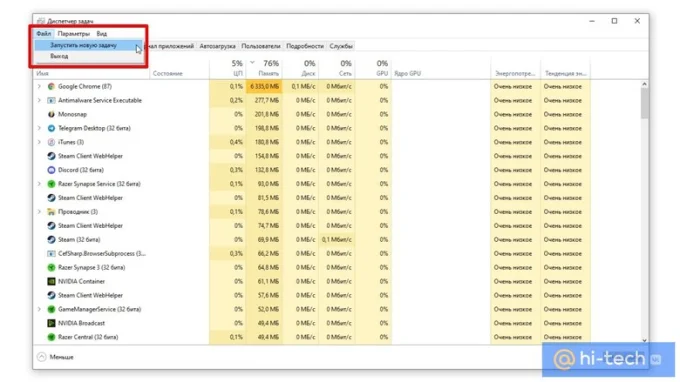
Task: Click Chrome memory value 6 335,0 МБ
Action: (264, 86)
